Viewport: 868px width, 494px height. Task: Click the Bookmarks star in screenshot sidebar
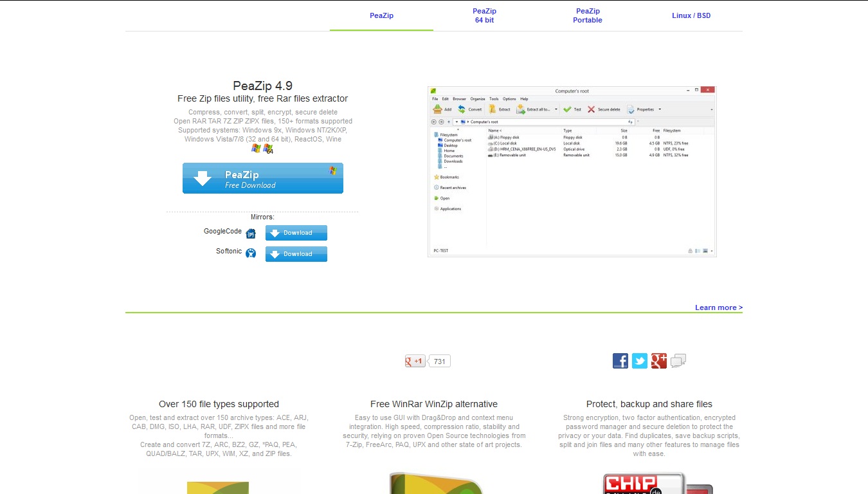pos(437,177)
